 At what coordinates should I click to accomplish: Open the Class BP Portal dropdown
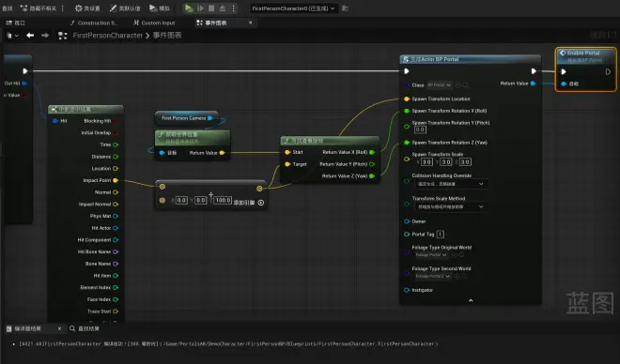coord(439,84)
